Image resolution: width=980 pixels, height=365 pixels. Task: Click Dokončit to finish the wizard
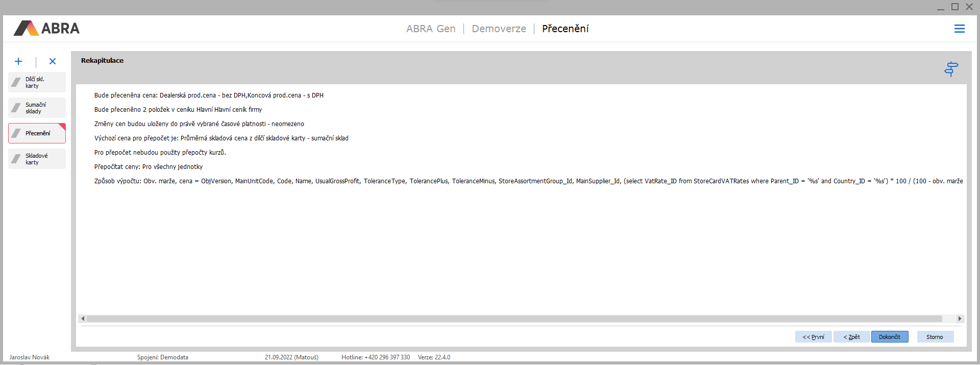coord(889,337)
